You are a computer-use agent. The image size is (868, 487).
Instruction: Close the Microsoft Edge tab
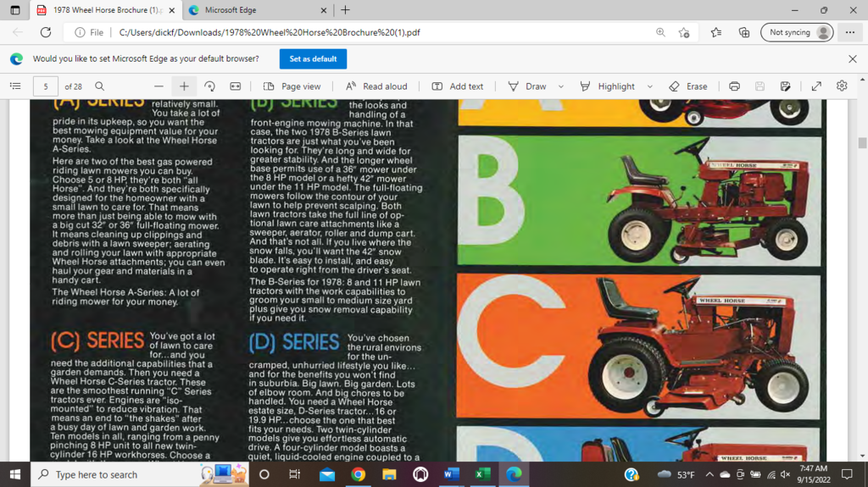click(x=323, y=10)
